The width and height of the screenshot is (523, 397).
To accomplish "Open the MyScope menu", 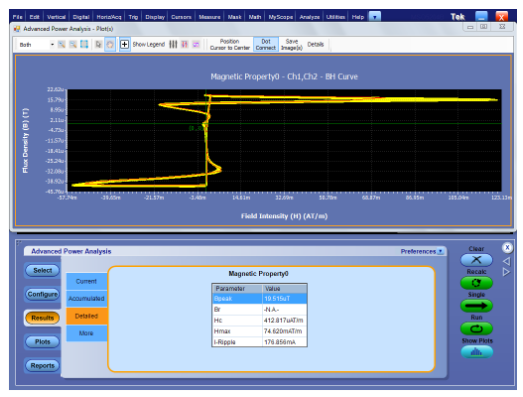I will 281,17.
